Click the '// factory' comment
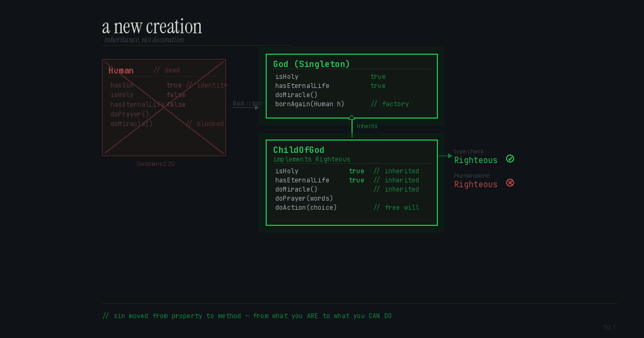644x338 pixels. point(390,104)
